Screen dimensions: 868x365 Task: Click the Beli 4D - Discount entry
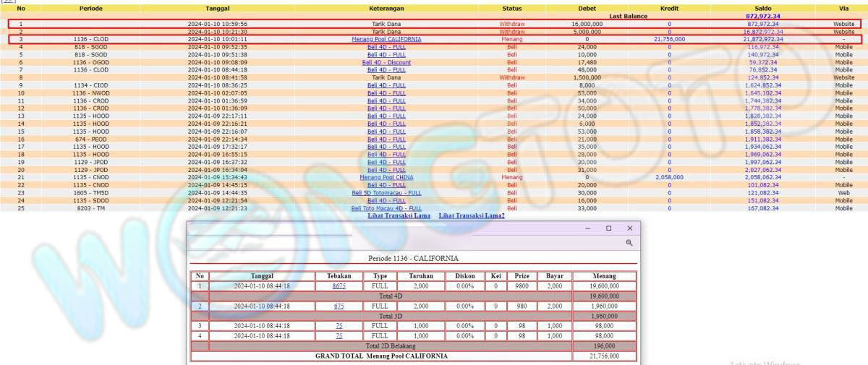click(x=386, y=62)
